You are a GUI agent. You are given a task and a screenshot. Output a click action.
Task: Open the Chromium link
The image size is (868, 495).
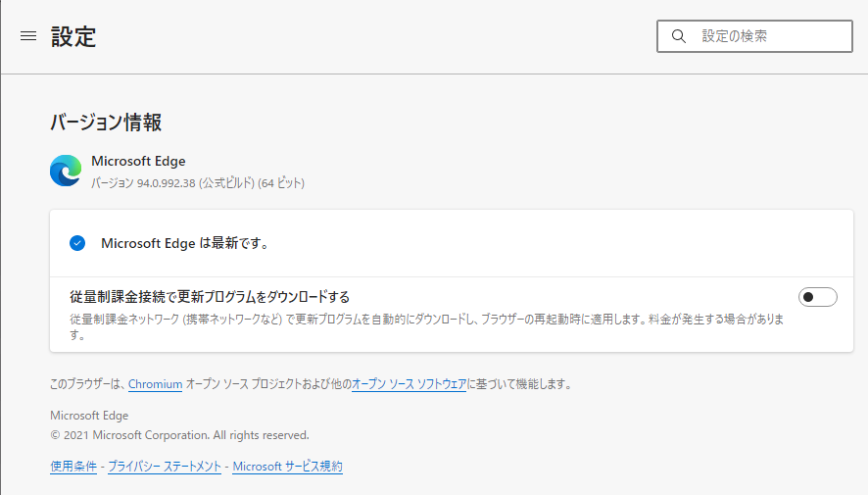pyautogui.click(x=155, y=383)
